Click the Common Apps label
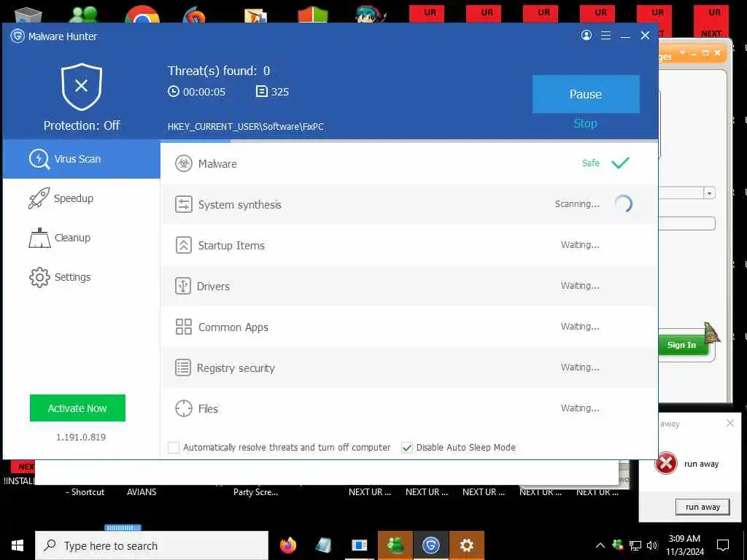This screenshot has width=747, height=560. 233,327
